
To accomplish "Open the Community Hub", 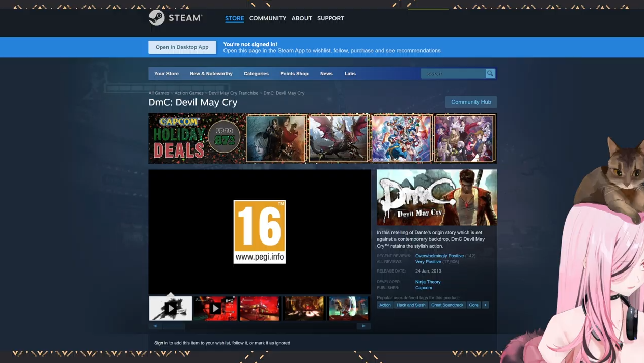I will (x=471, y=102).
